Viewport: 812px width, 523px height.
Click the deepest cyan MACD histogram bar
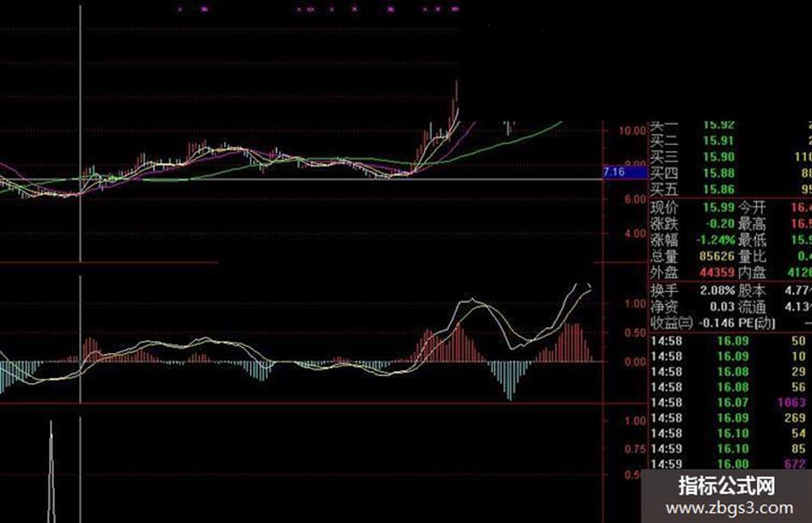point(510,380)
